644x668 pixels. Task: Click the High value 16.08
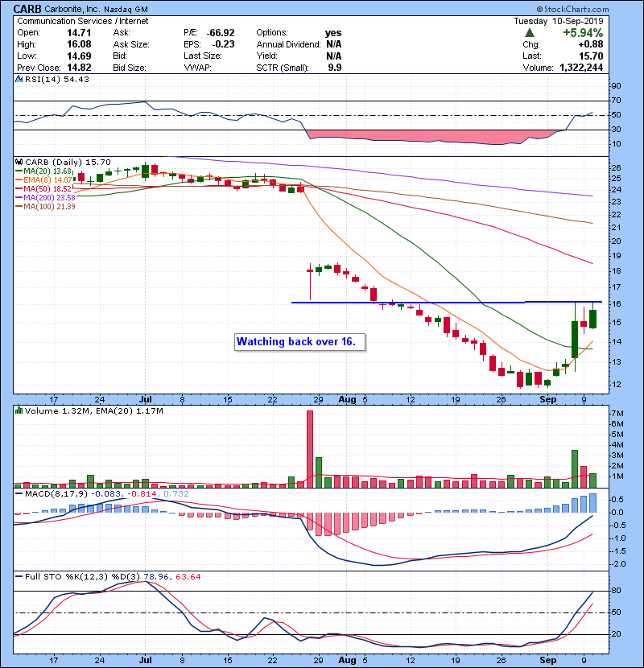pyautogui.click(x=79, y=44)
